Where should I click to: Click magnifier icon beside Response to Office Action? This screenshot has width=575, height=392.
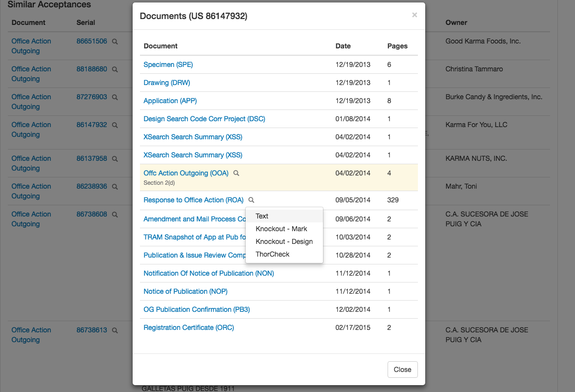coord(251,200)
